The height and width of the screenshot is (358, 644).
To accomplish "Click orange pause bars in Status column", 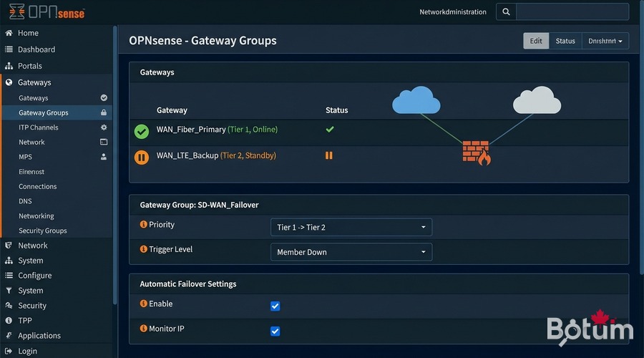I will point(329,155).
